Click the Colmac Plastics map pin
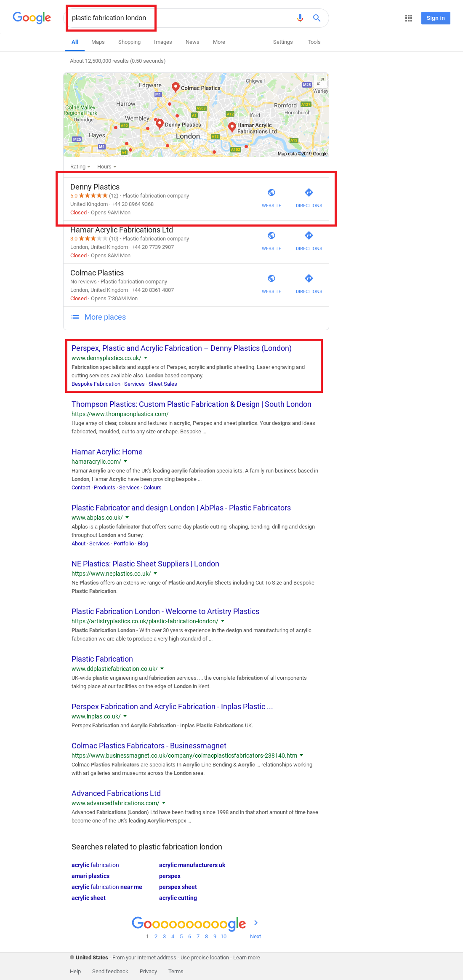The width and height of the screenshot is (463, 980). click(x=176, y=87)
